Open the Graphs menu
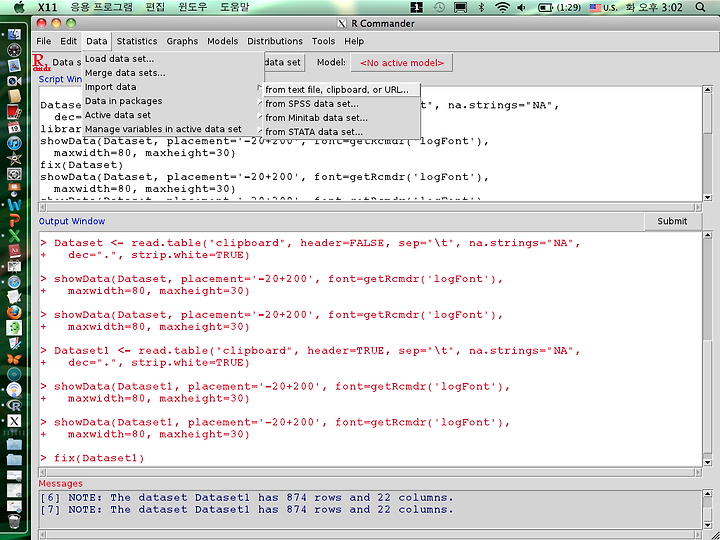Image resolution: width=720 pixels, height=540 pixels. tap(182, 41)
